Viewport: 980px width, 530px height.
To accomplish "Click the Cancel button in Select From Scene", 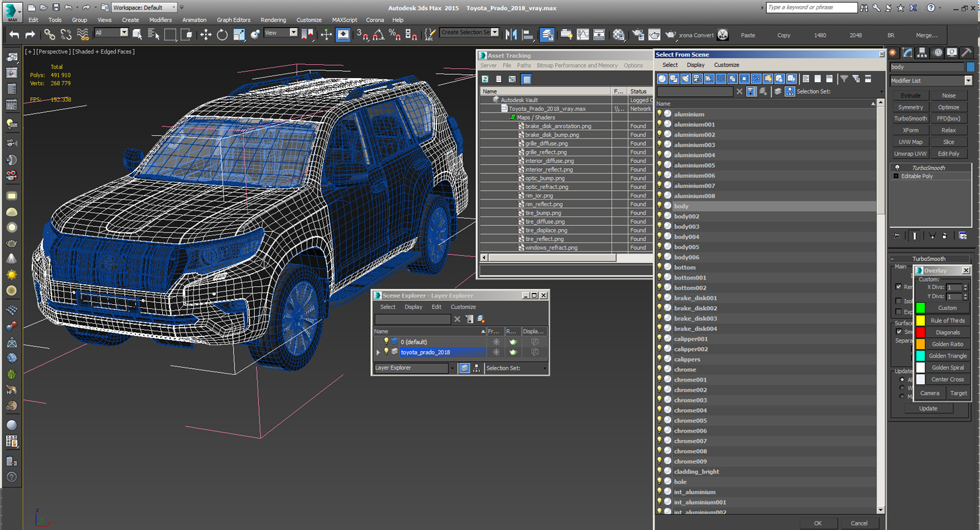I will pos(859,523).
